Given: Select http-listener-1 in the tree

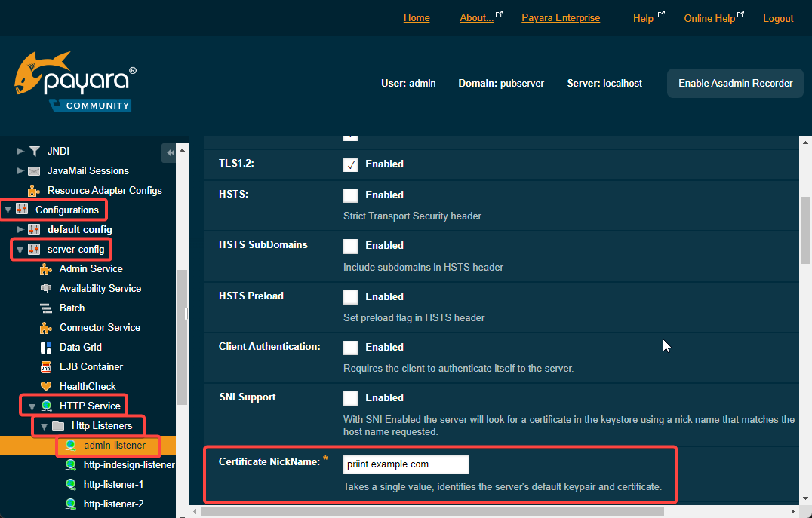Looking at the screenshot, I should 113,484.
